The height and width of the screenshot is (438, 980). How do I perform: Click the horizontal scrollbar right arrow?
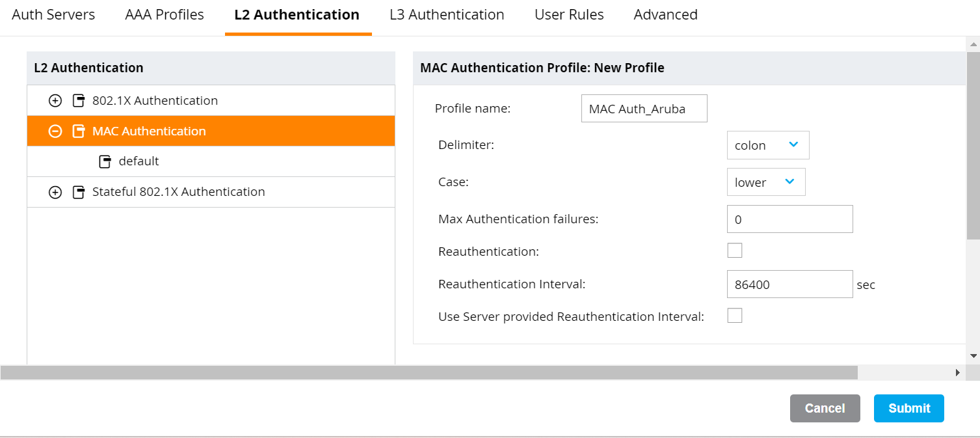click(958, 372)
